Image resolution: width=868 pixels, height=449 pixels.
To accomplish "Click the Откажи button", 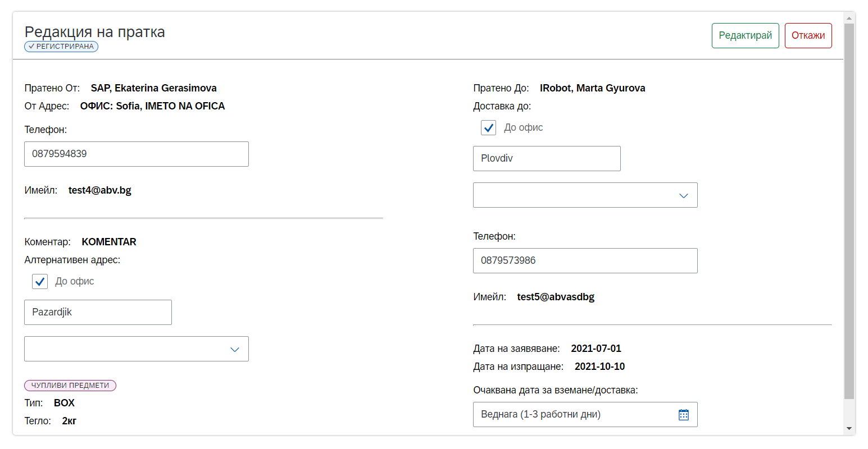I will [x=808, y=35].
